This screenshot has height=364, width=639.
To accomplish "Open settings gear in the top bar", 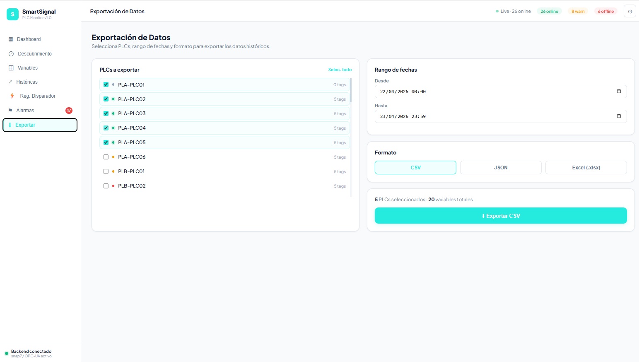I will [630, 12].
